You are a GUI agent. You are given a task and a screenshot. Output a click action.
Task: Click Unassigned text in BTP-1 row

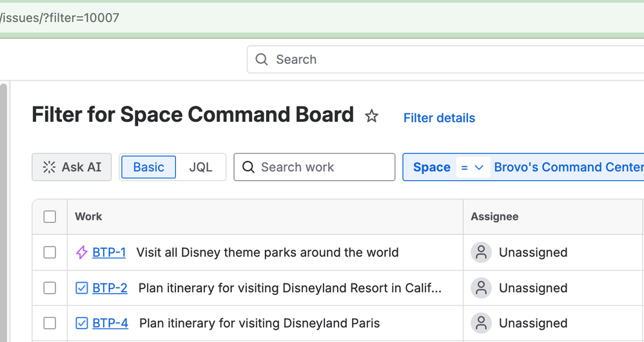(533, 252)
